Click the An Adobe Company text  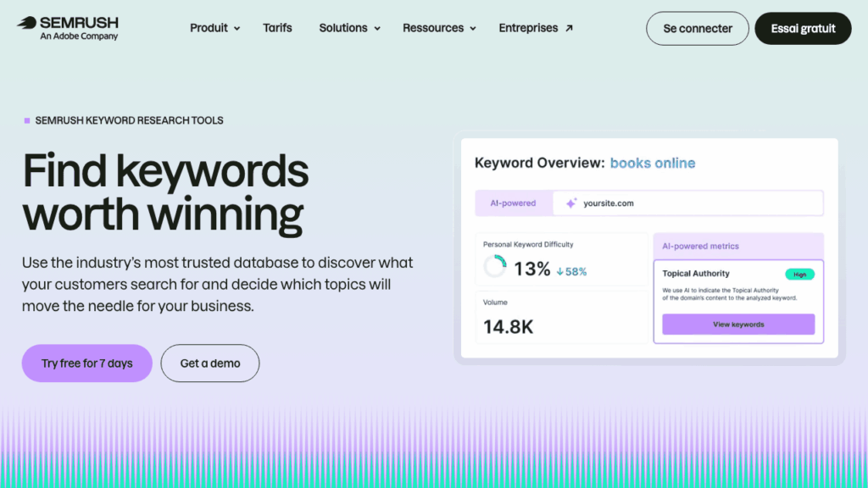[x=79, y=36]
